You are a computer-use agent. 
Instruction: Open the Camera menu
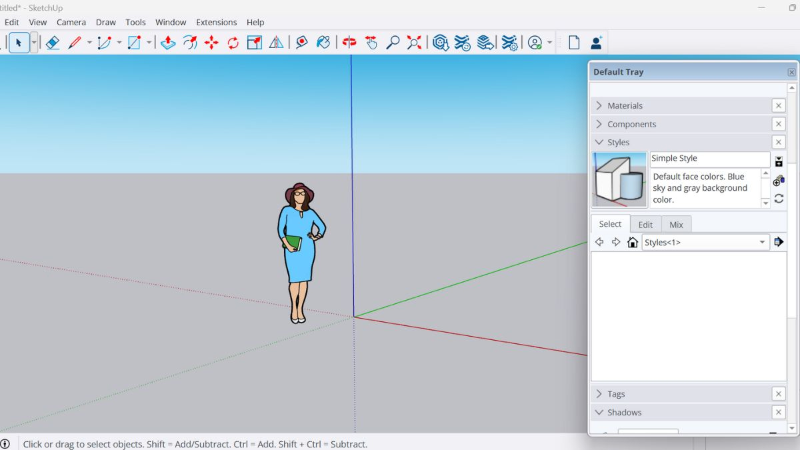click(x=71, y=22)
